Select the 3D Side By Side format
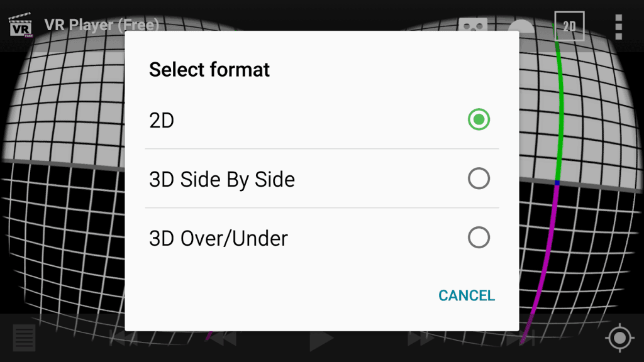Viewport: 644px width, 362px height. 322,178
